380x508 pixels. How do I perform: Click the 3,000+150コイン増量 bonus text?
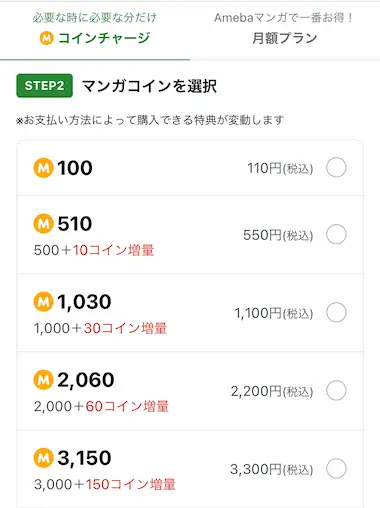[105, 484]
